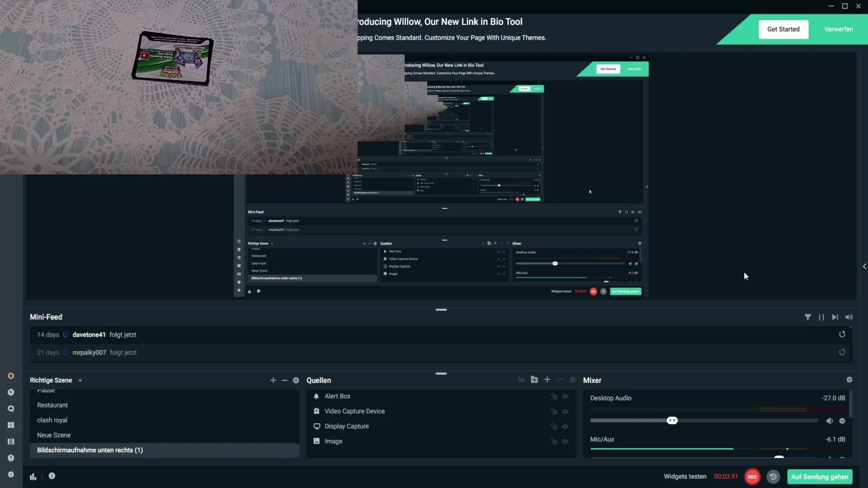
Task: Open the dashboard gauge icon in sidebar
Action: (x=11, y=392)
